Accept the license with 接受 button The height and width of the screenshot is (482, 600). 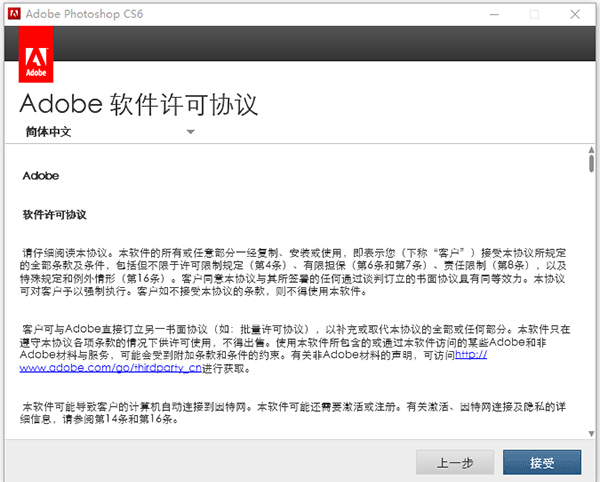542,462
